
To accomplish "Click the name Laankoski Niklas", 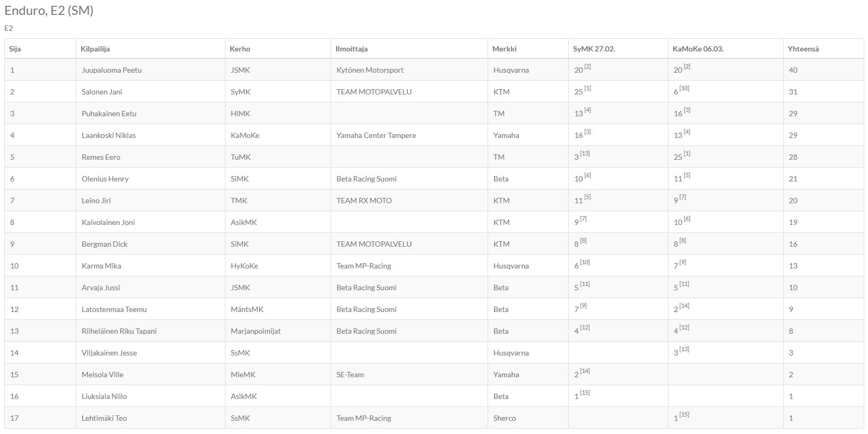I will click(108, 135).
